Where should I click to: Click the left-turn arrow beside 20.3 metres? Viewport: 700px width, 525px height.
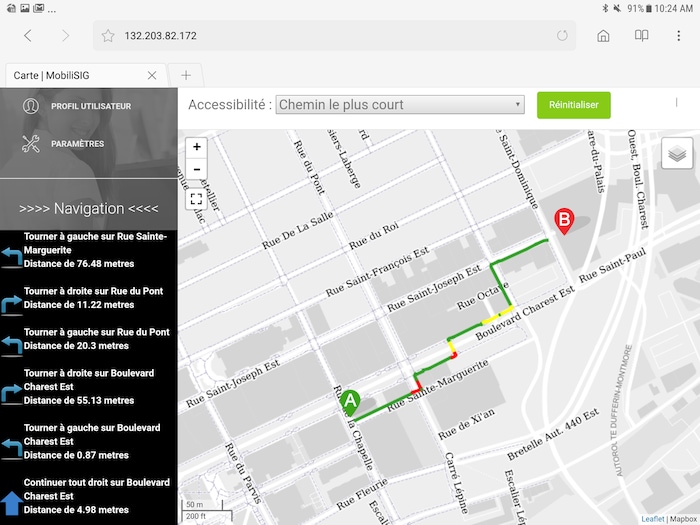pos(12,346)
